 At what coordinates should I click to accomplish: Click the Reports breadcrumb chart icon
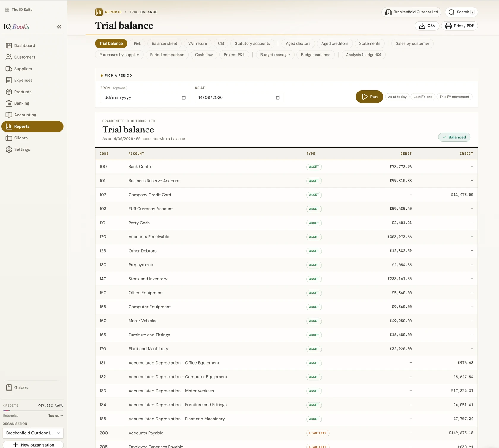click(99, 12)
